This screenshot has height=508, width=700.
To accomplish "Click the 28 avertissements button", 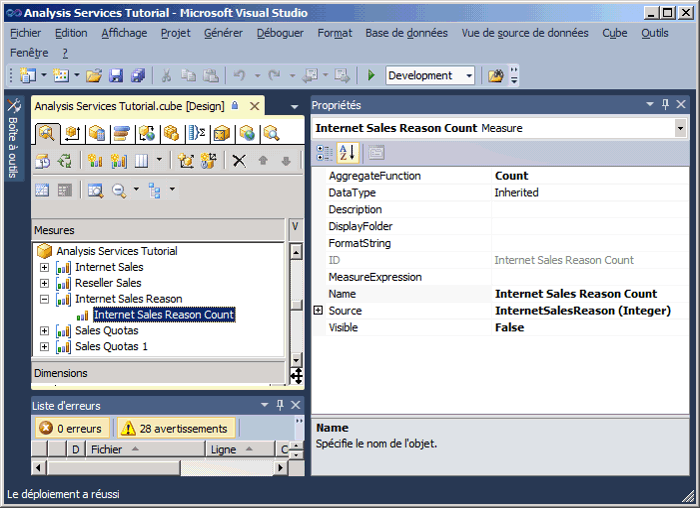I will 176,428.
